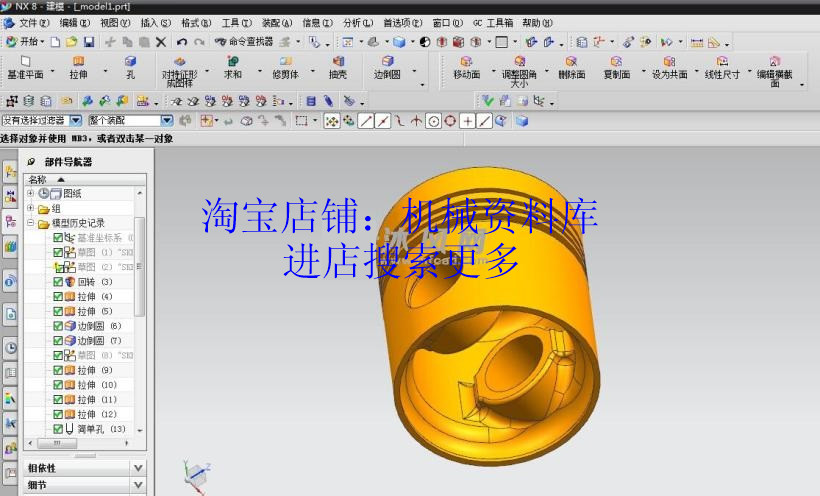Click the undo arrow icon
820x496 pixels.
[x=181, y=42]
